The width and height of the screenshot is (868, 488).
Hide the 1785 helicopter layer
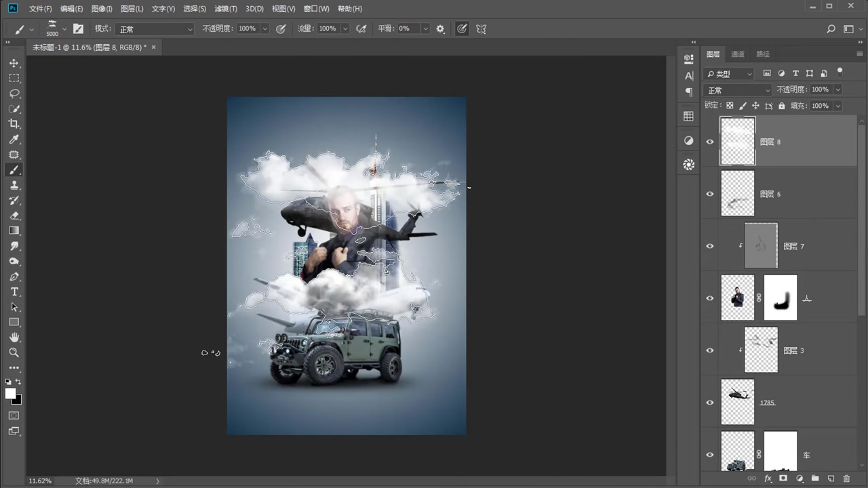(x=710, y=403)
